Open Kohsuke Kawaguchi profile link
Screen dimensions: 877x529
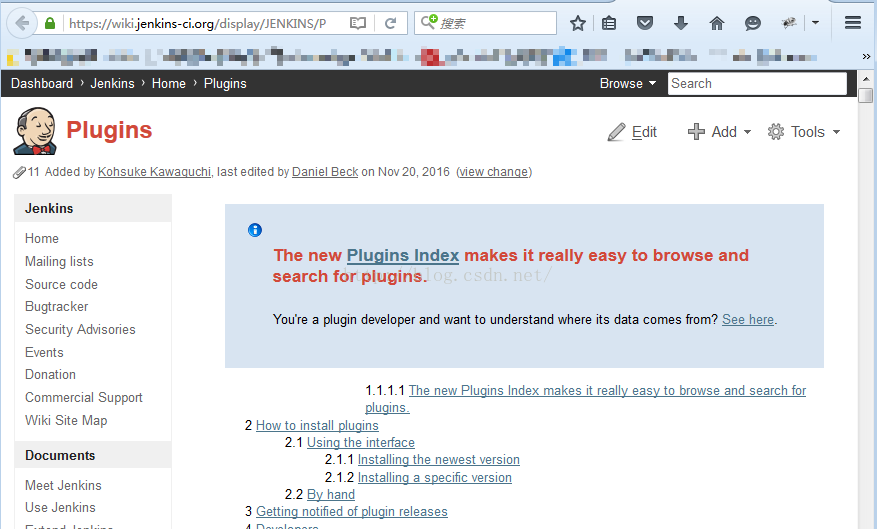(x=154, y=172)
